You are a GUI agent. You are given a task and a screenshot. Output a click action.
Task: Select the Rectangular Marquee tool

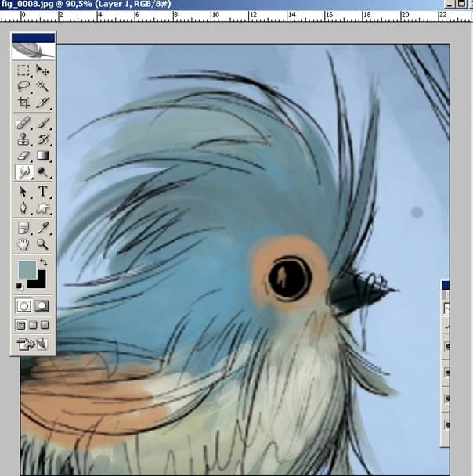pyautogui.click(x=23, y=71)
